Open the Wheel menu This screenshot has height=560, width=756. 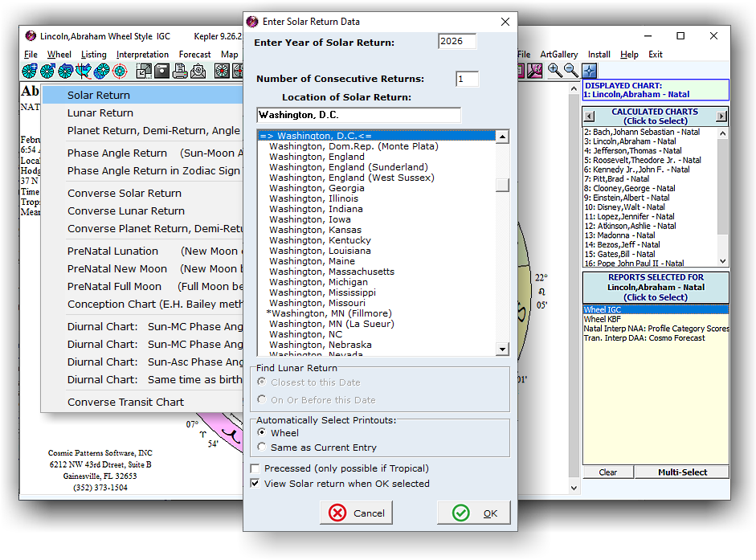pyautogui.click(x=59, y=55)
